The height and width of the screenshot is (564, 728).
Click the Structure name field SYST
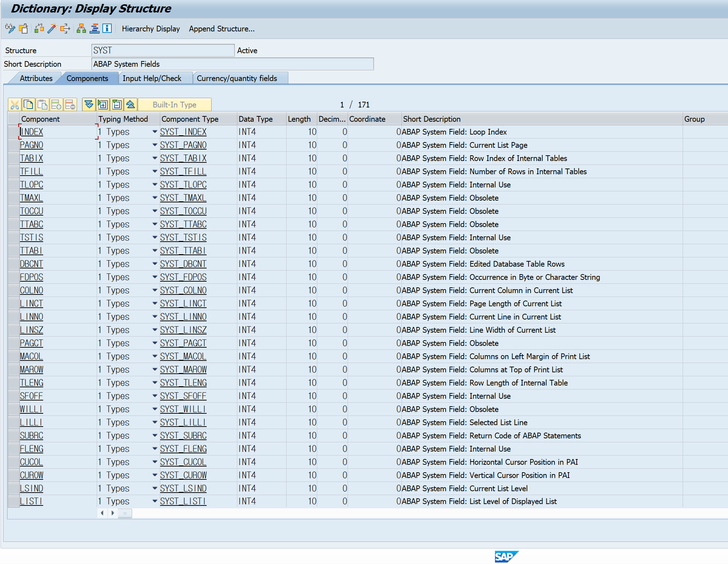(x=163, y=50)
